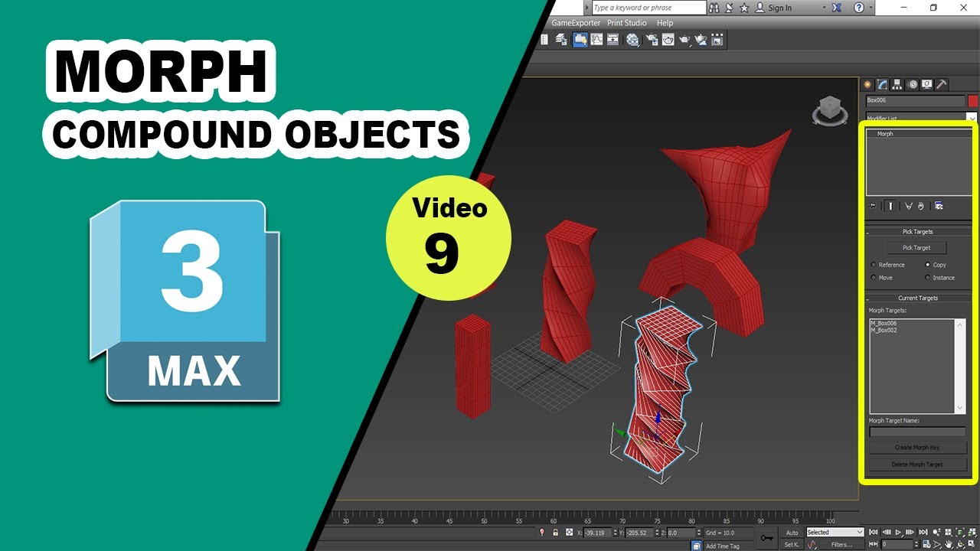This screenshot has width=980, height=551.
Task: Toggle the highlighted ribbon toolbar icon
Action: tap(580, 40)
